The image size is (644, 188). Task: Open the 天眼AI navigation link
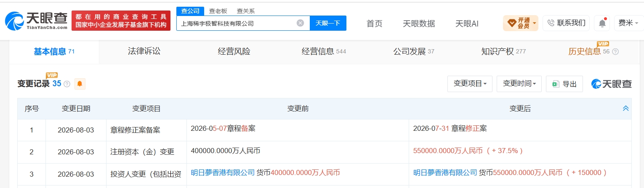(x=467, y=24)
